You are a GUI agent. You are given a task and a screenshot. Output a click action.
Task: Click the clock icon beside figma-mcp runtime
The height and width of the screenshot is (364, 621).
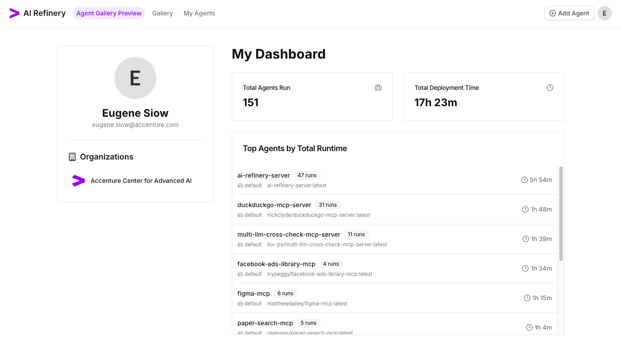point(527,297)
